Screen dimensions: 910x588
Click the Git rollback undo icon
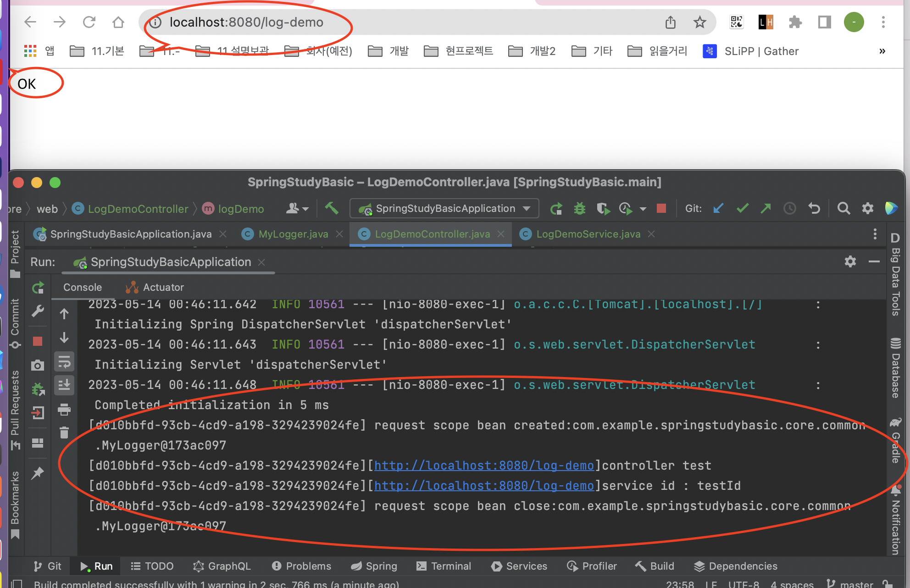(814, 209)
